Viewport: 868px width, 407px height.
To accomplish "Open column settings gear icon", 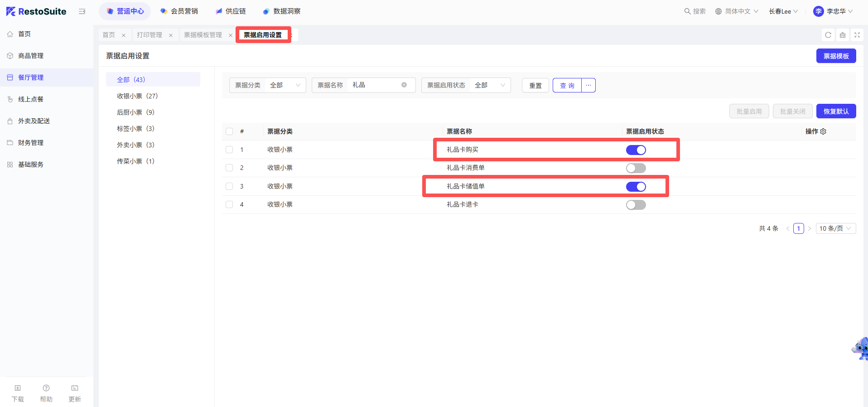I will [x=823, y=131].
